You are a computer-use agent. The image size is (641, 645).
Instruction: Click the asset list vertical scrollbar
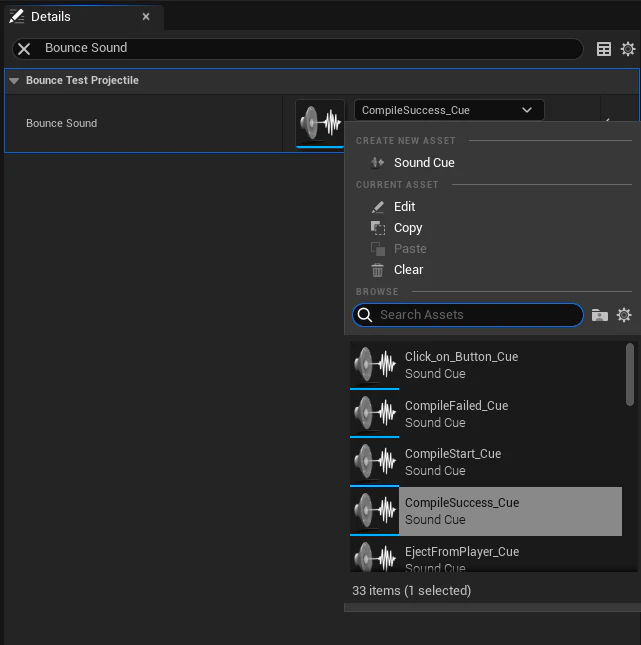tap(629, 375)
